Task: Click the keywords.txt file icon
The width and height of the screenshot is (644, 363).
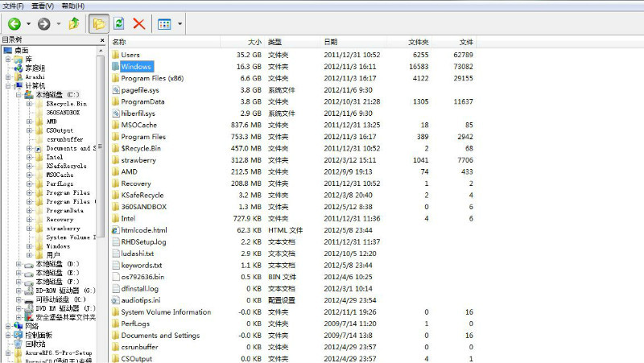Action: tap(115, 266)
